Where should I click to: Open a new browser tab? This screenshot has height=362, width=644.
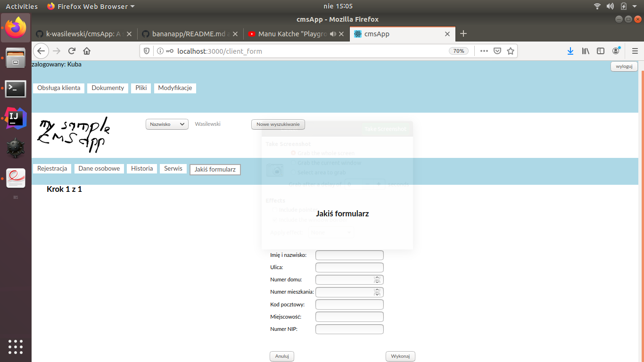463,33
